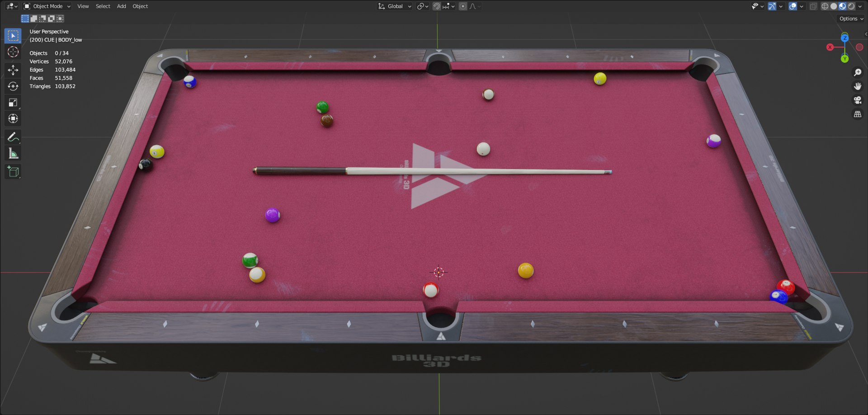
Task: Choose the selection mode Intersect icon
Action: [x=60, y=19]
